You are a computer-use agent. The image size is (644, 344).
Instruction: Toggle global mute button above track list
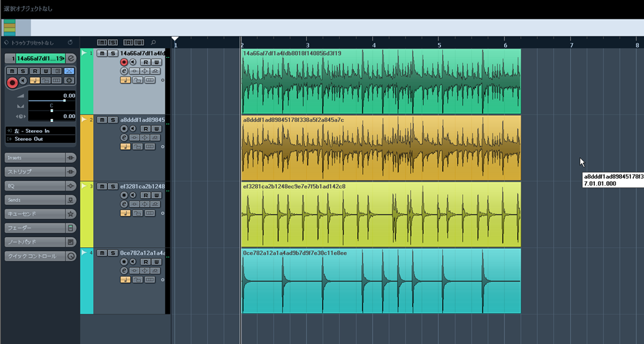101,42
